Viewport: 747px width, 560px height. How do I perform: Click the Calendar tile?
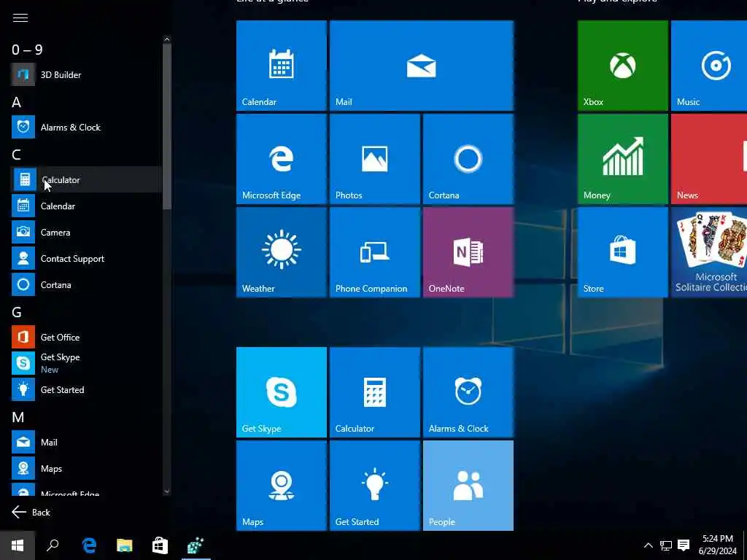(282, 65)
